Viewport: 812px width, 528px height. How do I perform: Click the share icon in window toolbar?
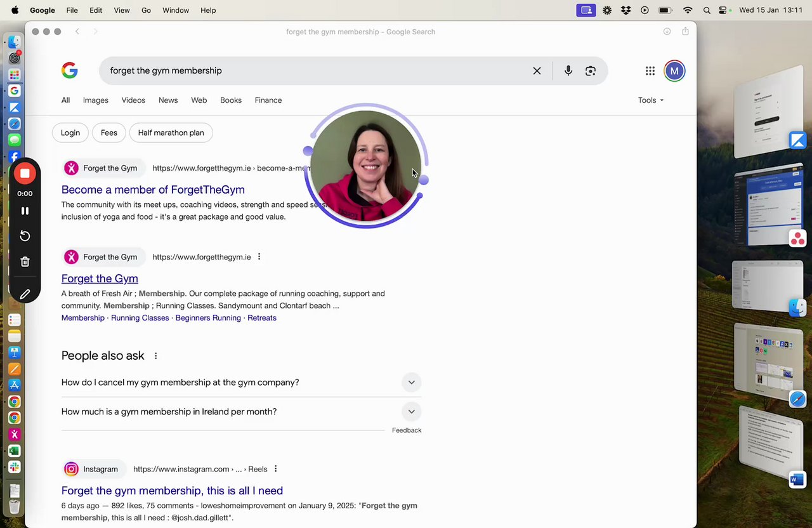(685, 32)
